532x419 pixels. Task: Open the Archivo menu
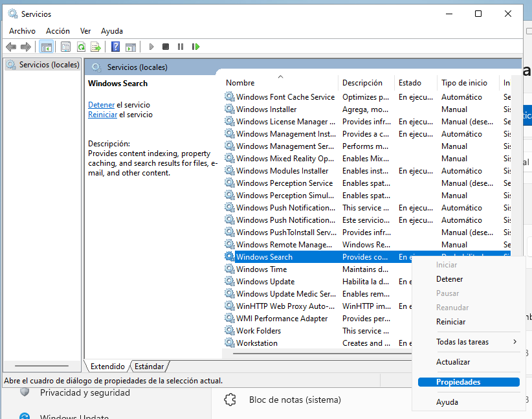23,31
